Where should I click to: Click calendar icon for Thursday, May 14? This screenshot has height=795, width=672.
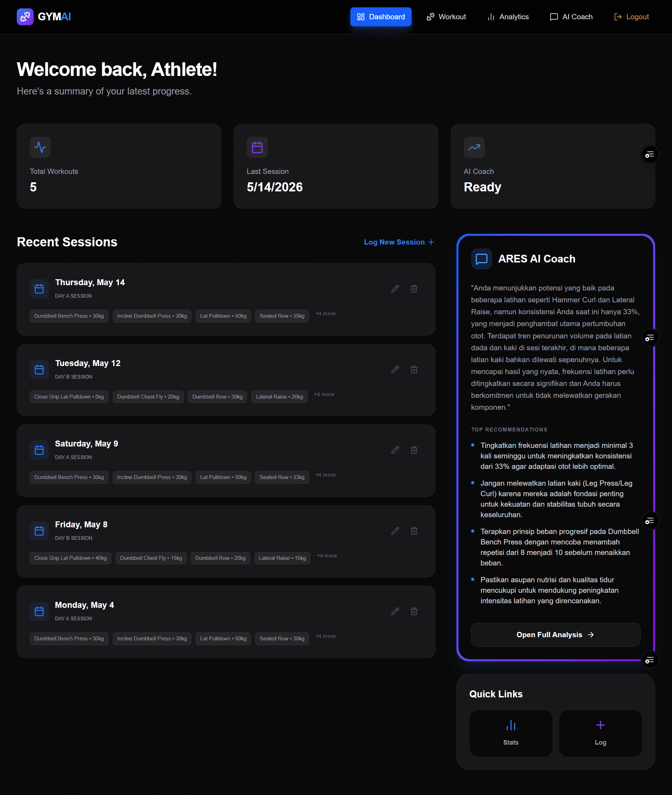tap(39, 289)
